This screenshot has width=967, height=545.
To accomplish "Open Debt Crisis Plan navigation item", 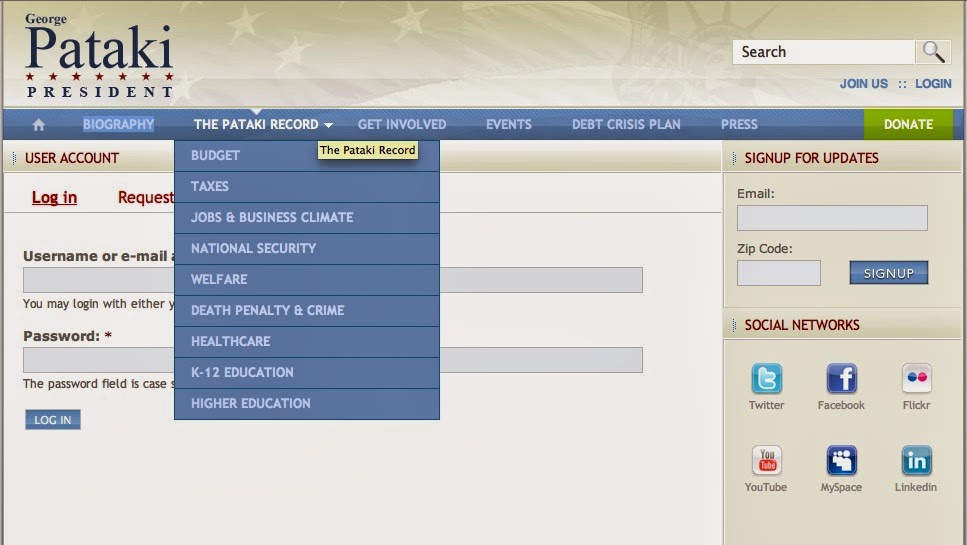I will pyautogui.click(x=626, y=125).
